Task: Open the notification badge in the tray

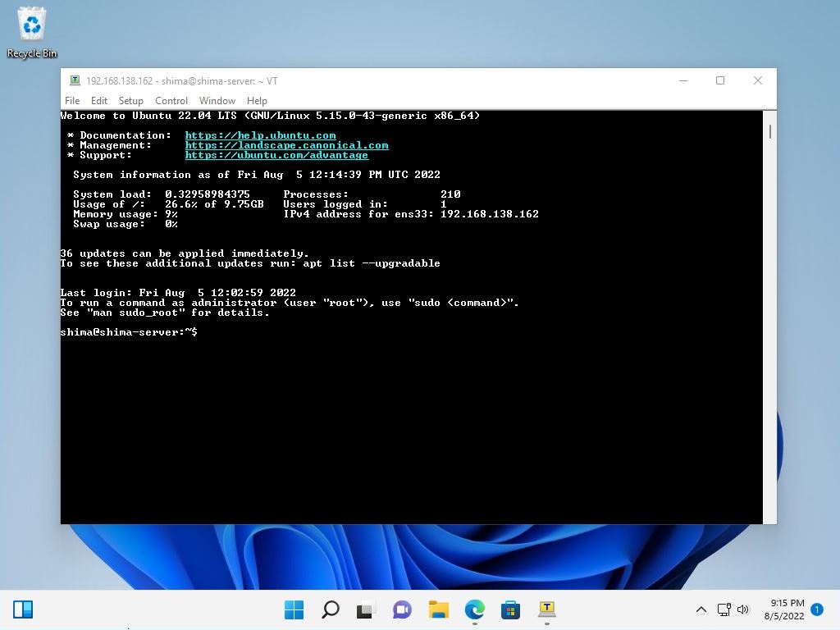Action: pyautogui.click(x=817, y=609)
